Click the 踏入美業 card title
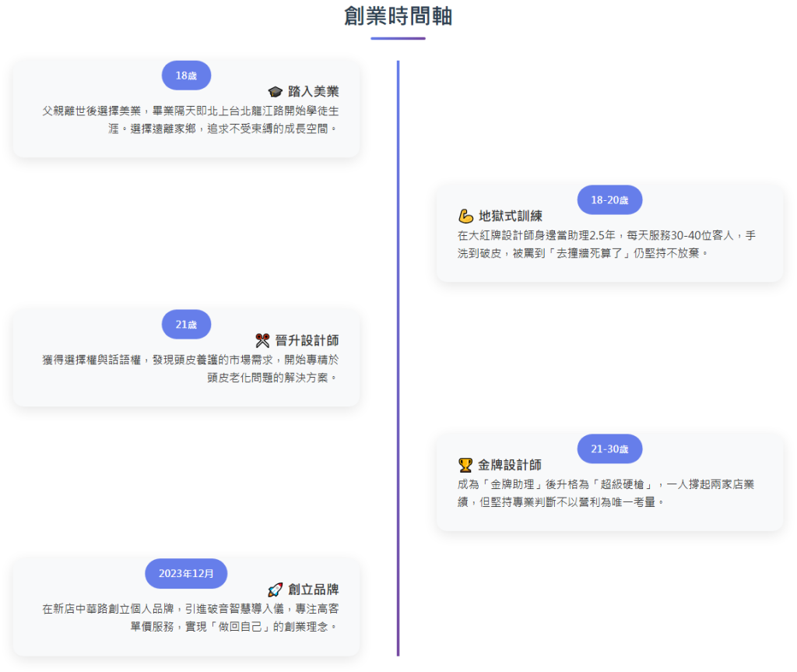 click(313, 91)
